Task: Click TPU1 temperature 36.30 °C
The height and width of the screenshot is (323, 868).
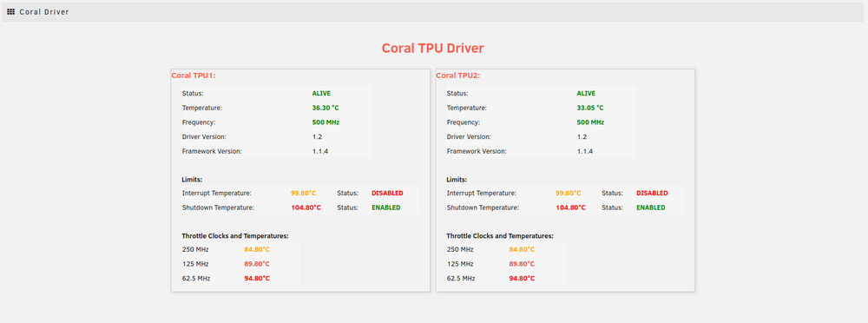Action: coord(325,108)
